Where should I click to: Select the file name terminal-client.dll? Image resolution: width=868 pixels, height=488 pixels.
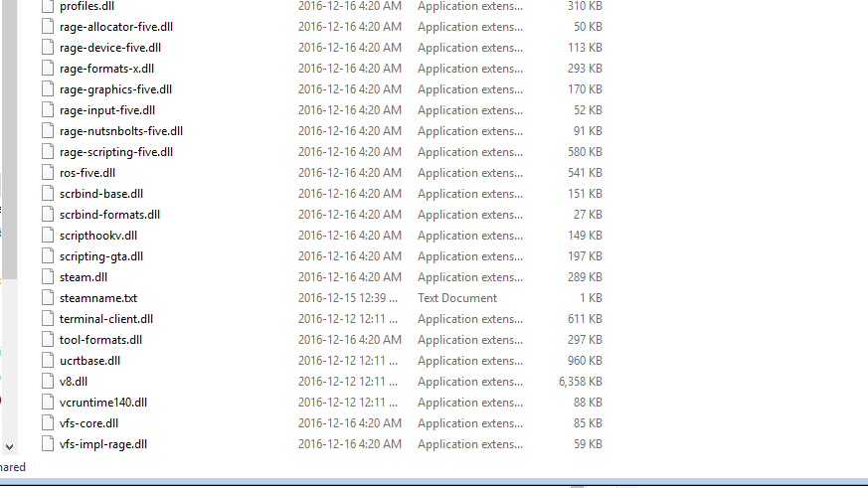(x=106, y=319)
